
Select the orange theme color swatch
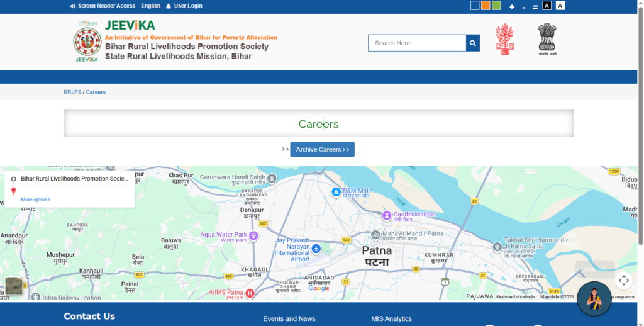point(486,5)
